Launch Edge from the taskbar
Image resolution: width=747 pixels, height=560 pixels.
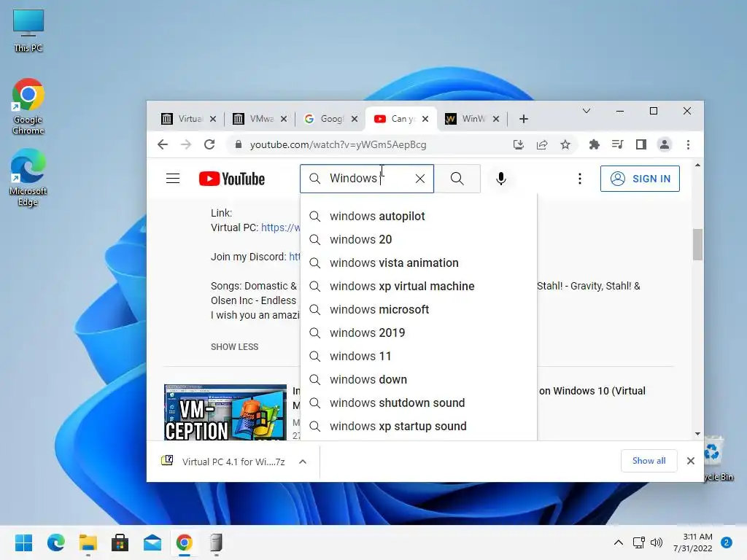55,542
